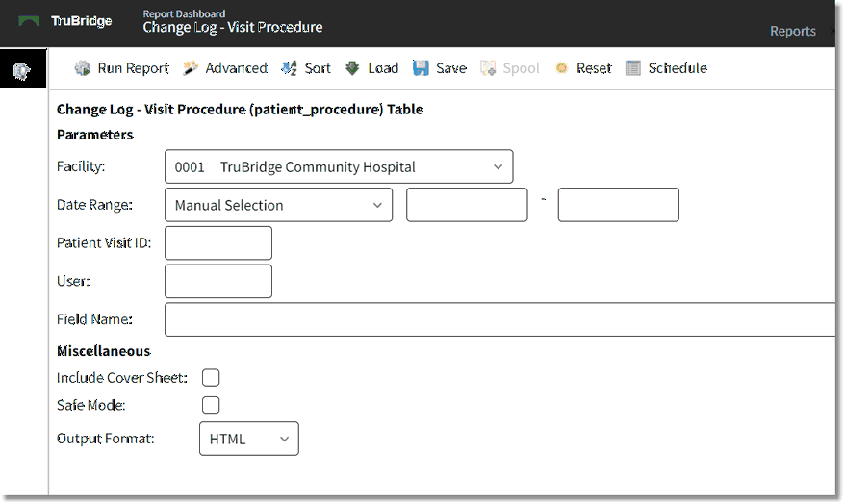Click the Field Name text box
The image size is (844, 504).
coord(500,319)
